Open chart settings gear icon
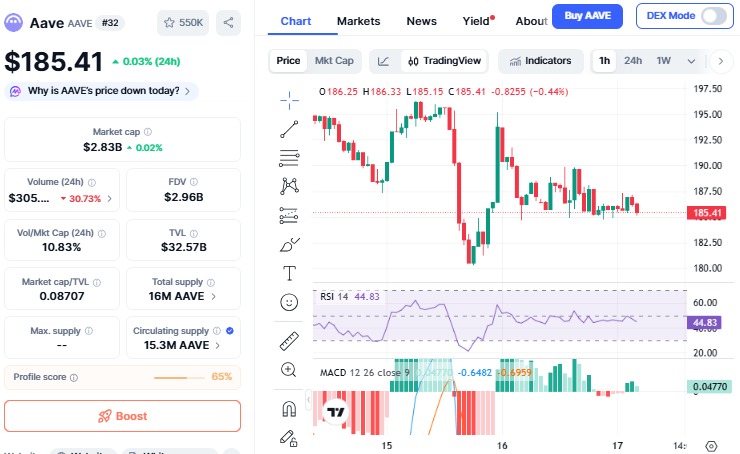The width and height of the screenshot is (740, 454). (711, 446)
